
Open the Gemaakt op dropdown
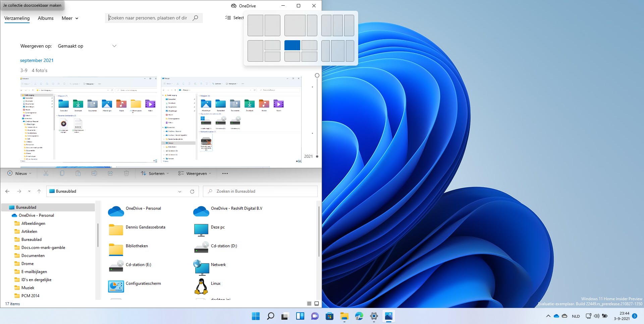coord(87,46)
